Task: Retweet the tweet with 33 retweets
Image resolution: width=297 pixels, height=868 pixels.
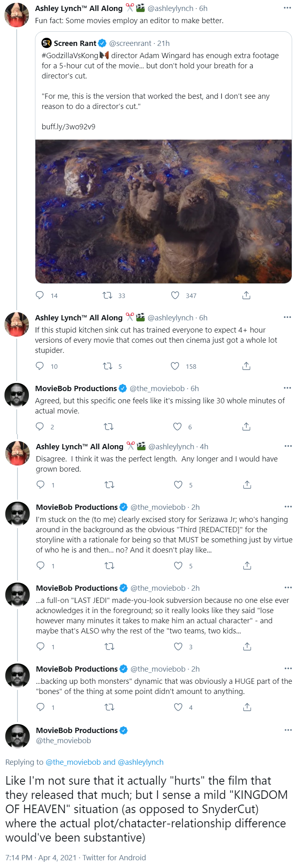Action: tap(107, 295)
